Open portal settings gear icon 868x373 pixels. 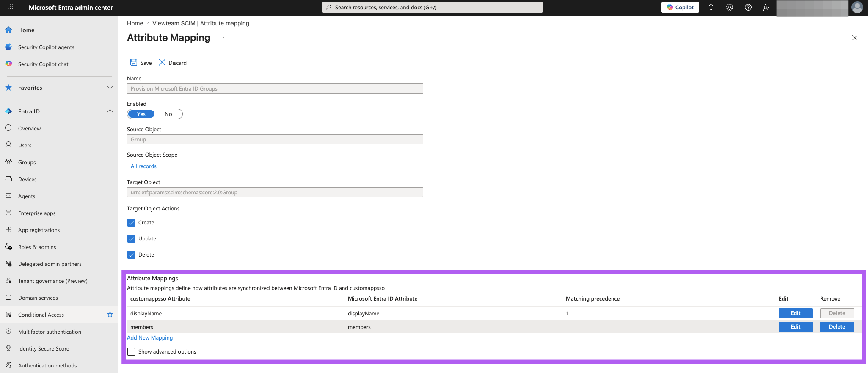[x=730, y=7]
